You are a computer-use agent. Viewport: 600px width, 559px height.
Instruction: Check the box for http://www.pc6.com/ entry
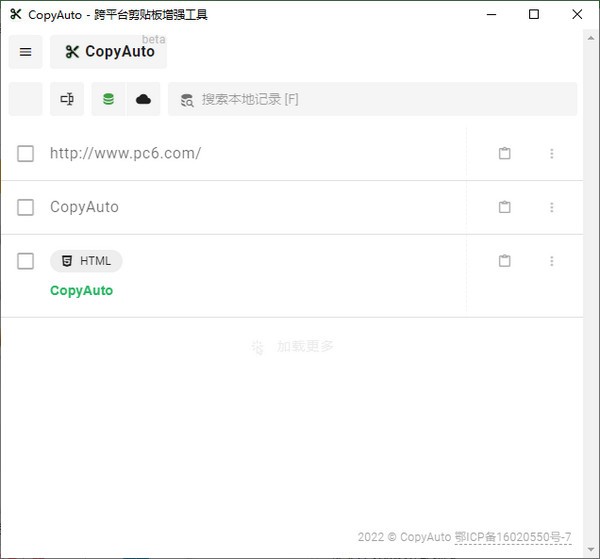click(25, 153)
